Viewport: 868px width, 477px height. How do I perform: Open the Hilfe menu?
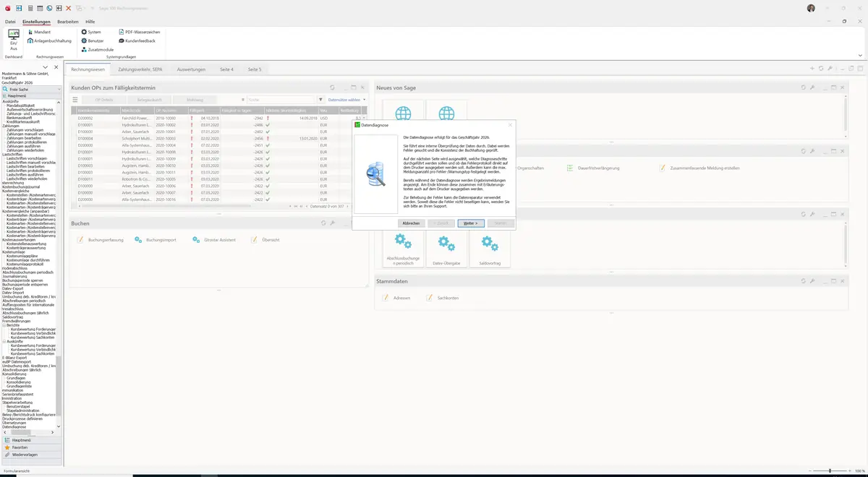tap(90, 22)
